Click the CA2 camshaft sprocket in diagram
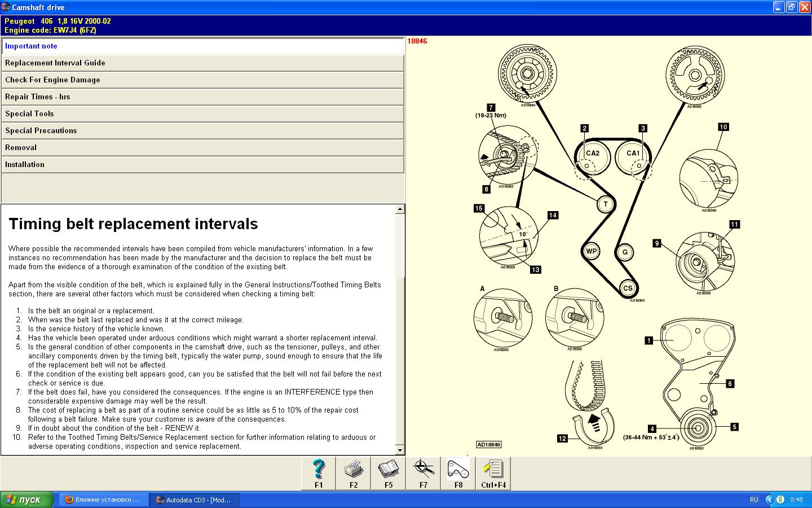This screenshot has width=812, height=508. point(593,157)
